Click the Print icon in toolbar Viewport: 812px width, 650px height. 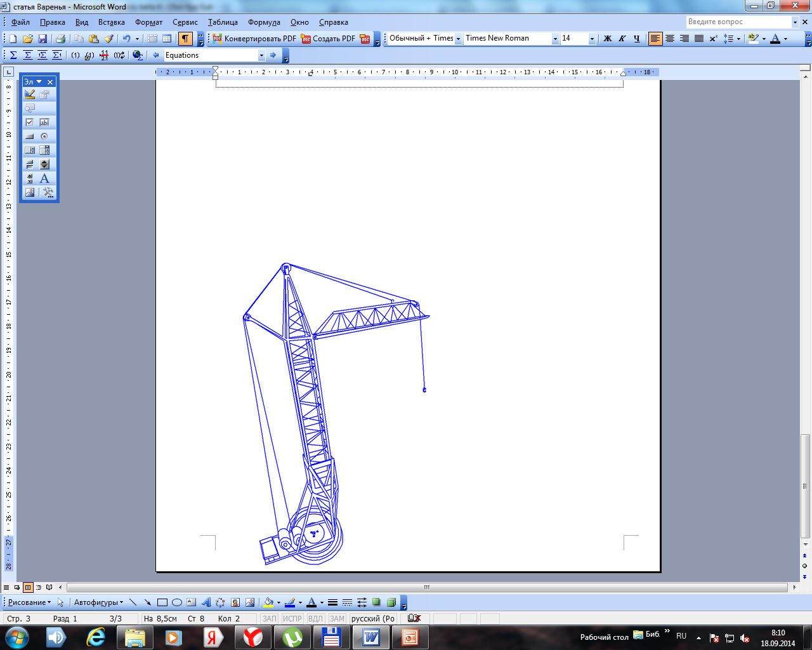click(x=60, y=39)
